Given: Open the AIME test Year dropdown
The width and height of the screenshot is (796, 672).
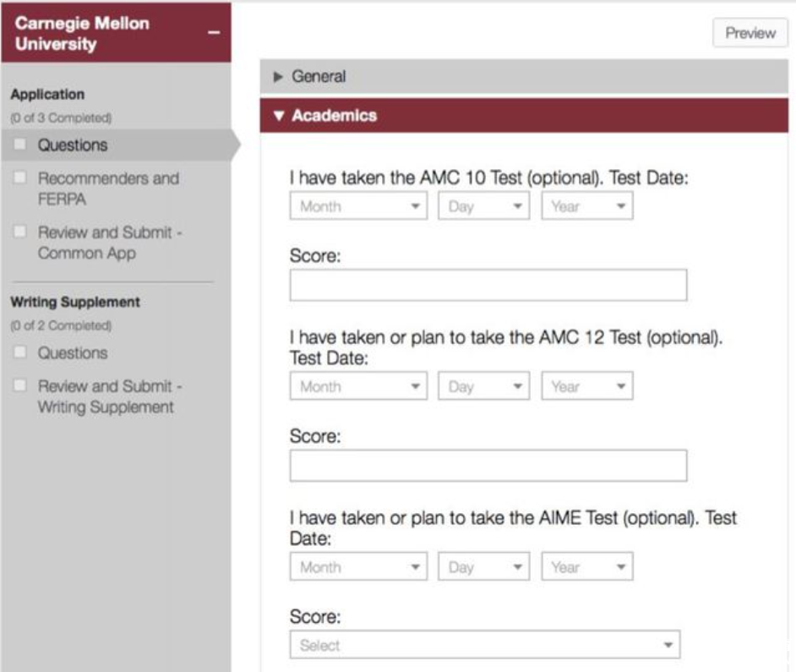Looking at the screenshot, I should click(x=586, y=566).
